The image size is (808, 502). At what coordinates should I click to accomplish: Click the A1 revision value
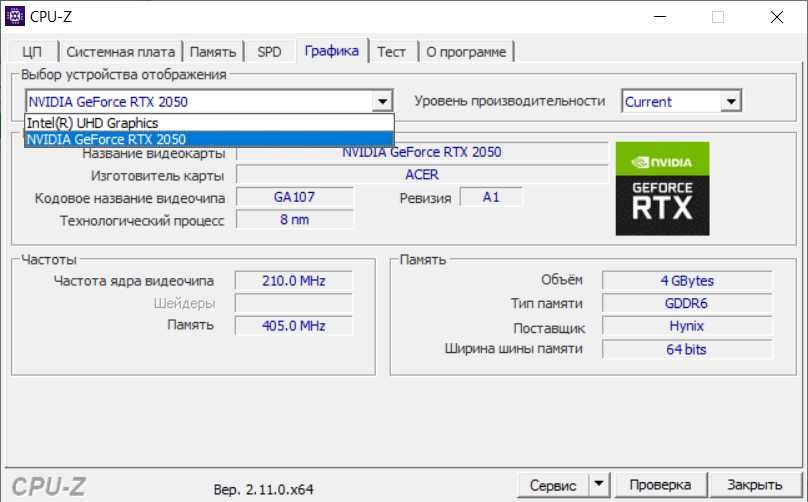click(x=491, y=197)
